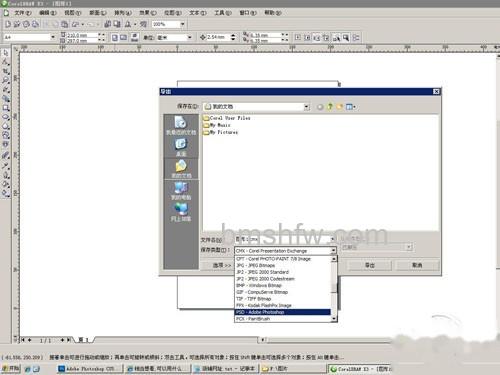
Task: Choose PSD - Adobe Photoshop from the list
Action: tap(283, 312)
